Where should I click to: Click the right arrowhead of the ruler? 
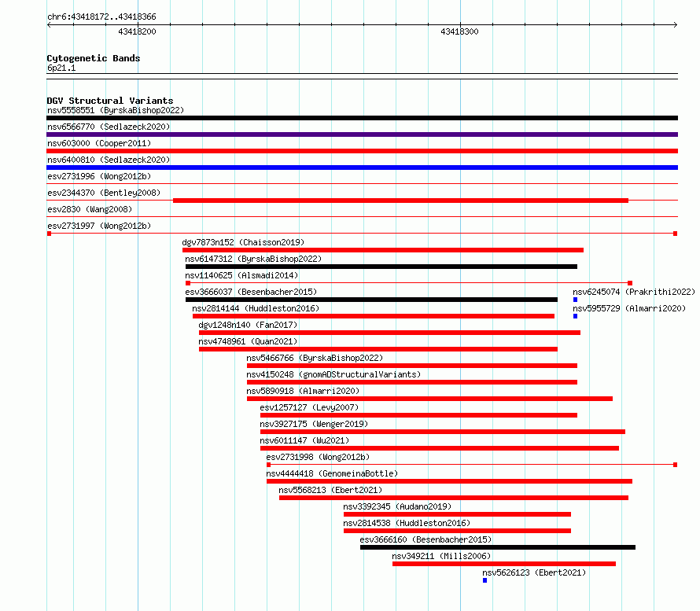coord(676,25)
